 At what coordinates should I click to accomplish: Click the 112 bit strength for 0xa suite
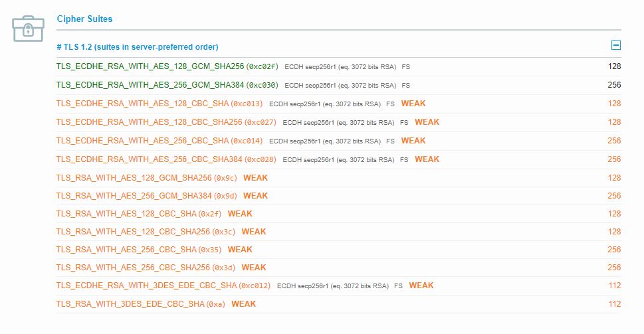[x=614, y=304]
